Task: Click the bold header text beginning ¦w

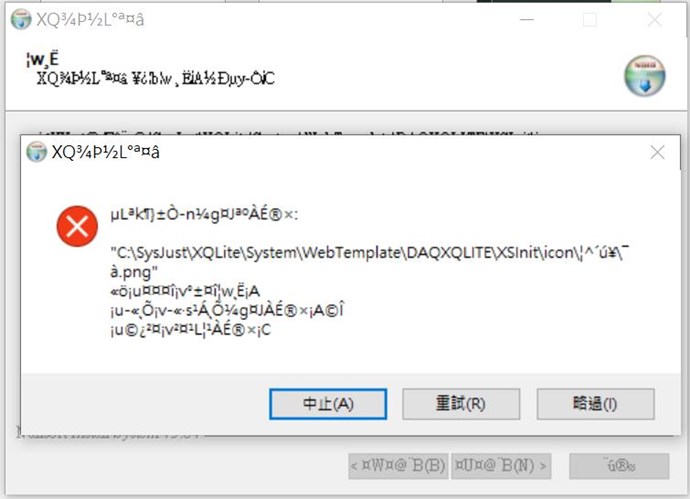Action: (x=42, y=59)
